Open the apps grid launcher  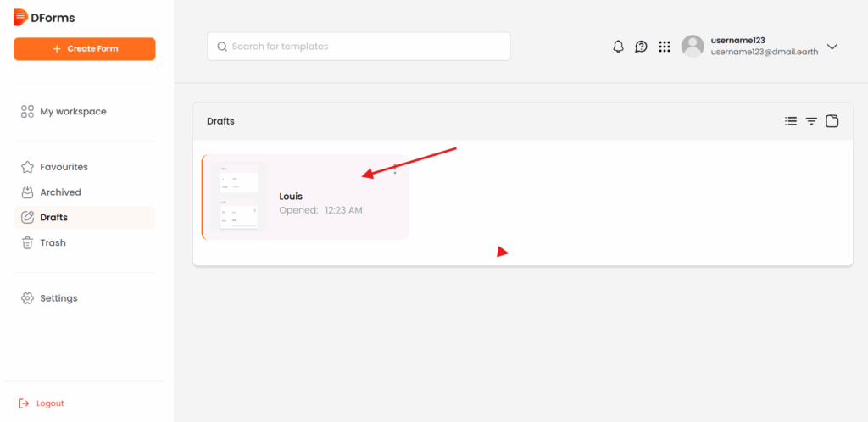click(x=665, y=47)
